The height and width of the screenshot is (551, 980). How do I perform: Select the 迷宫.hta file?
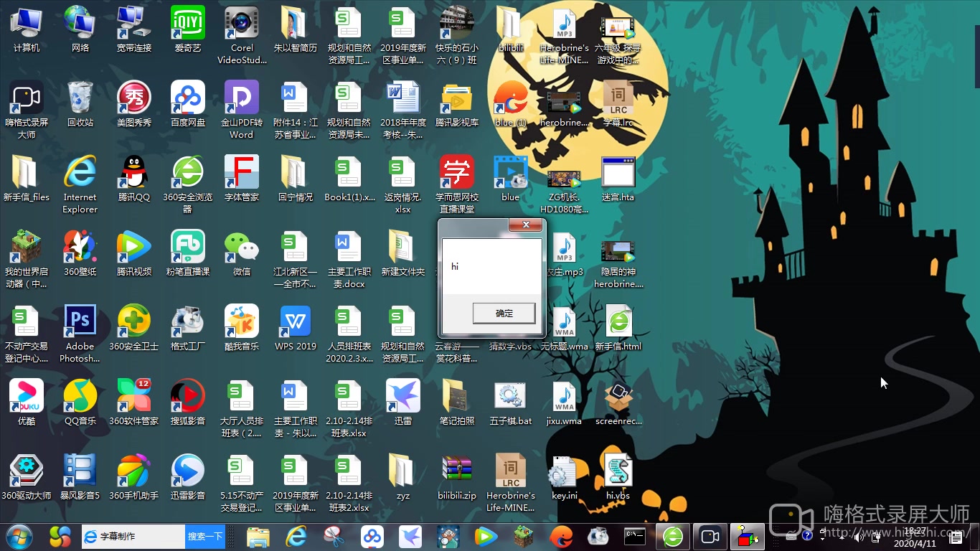(618, 179)
